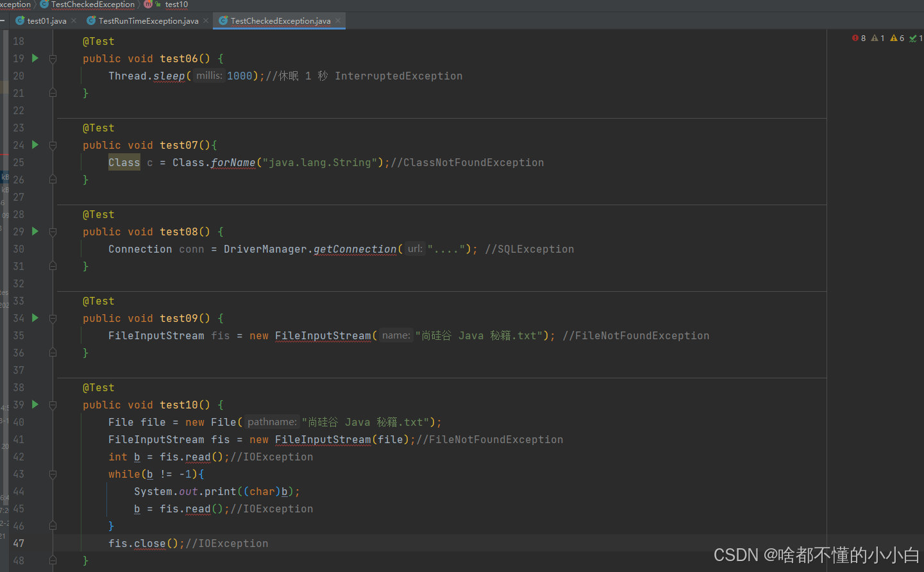Viewport: 924px width, 572px height.
Task: Click the highlighted Class keyword on line 25
Action: pyautogui.click(x=124, y=162)
